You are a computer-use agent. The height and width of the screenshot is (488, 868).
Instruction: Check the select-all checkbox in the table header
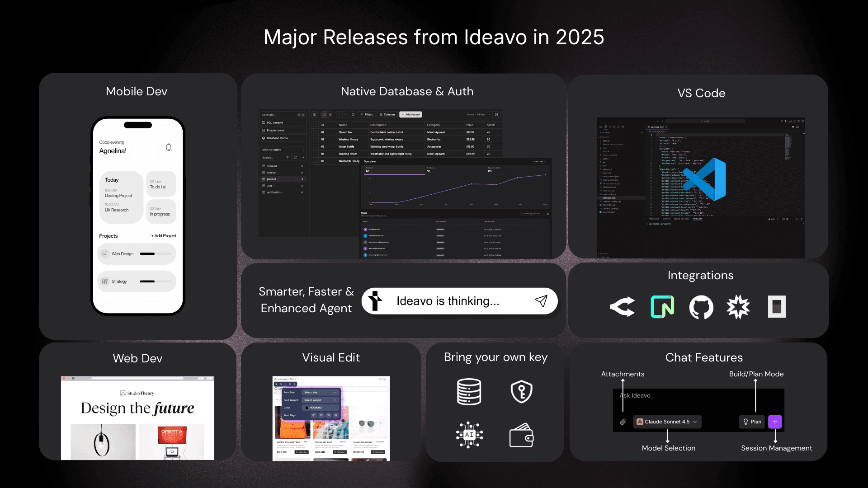315,125
